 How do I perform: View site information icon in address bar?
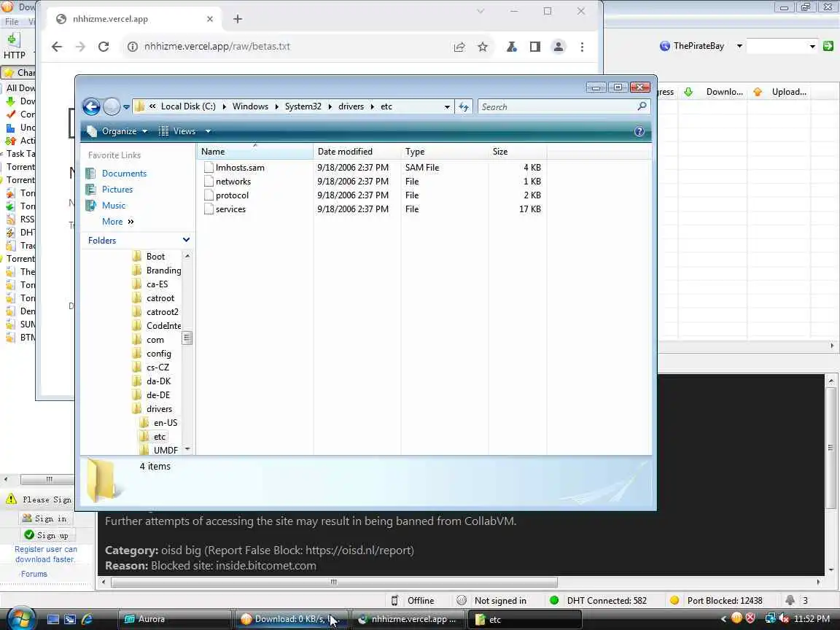[x=132, y=47]
